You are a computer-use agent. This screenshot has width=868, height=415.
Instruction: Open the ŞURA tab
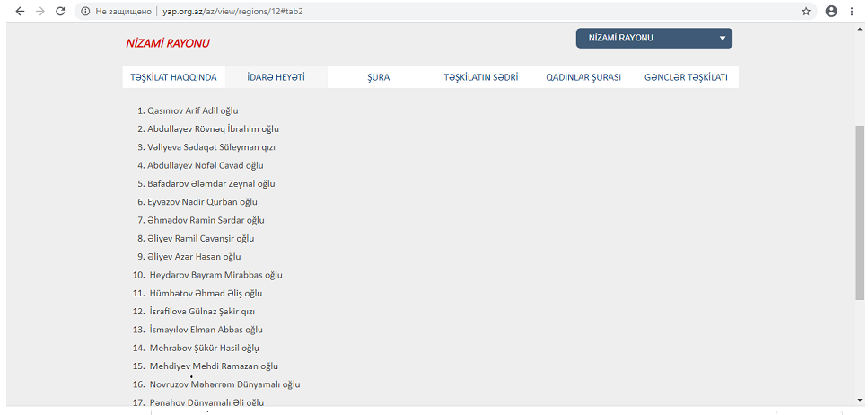(378, 77)
